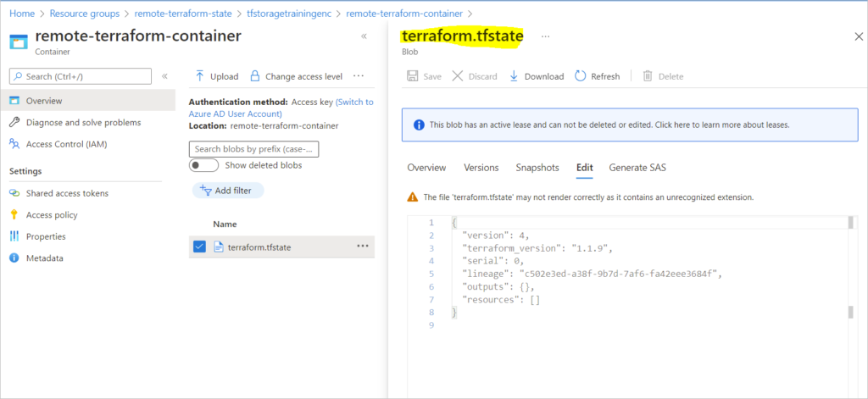The width and height of the screenshot is (868, 399).
Task: Collapse the left sidebar menu chevron
Action: [164, 75]
